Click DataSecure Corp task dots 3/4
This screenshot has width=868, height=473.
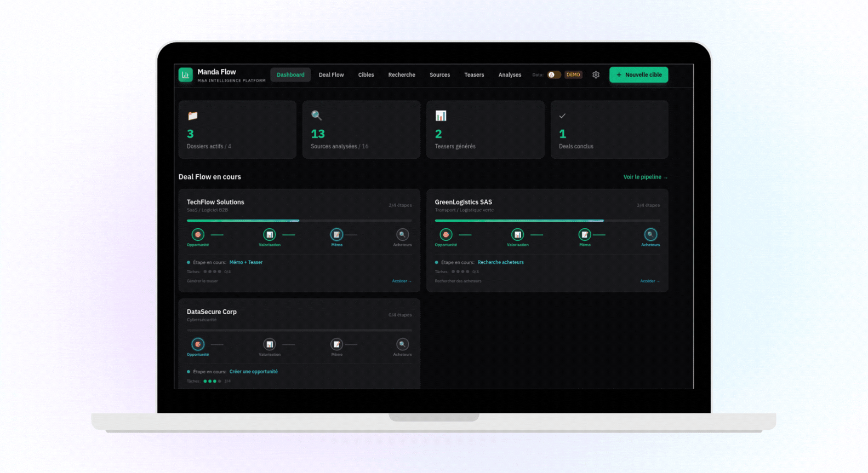click(212, 381)
